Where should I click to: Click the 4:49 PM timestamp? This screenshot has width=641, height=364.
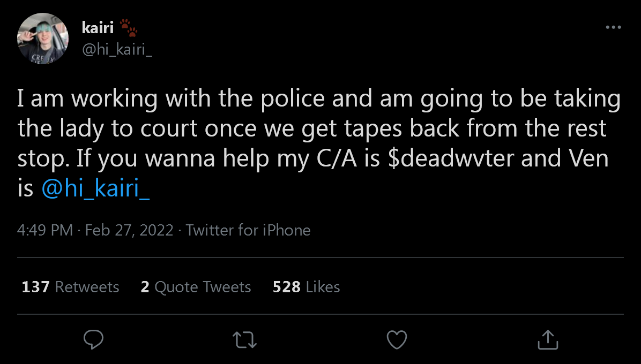[x=45, y=230]
